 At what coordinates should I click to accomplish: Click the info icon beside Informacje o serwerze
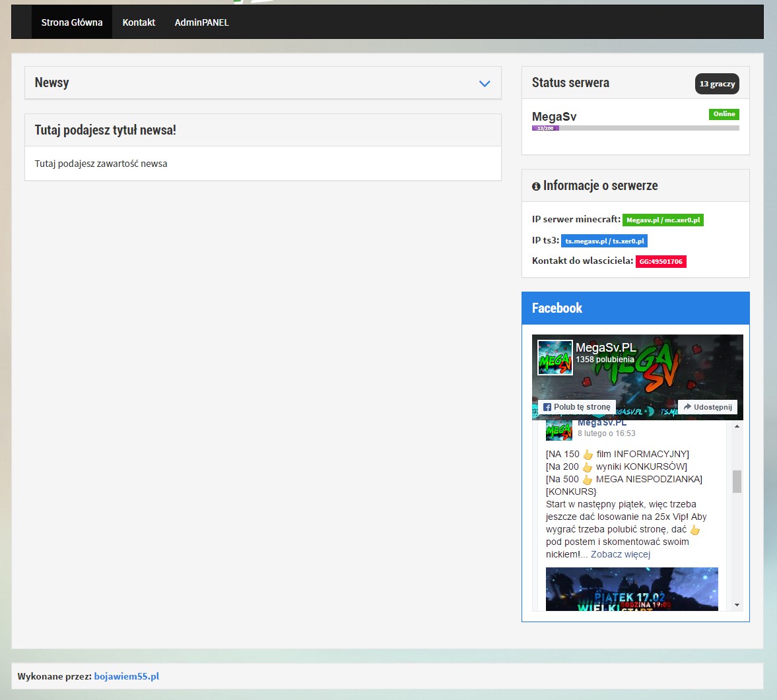pyautogui.click(x=536, y=187)
